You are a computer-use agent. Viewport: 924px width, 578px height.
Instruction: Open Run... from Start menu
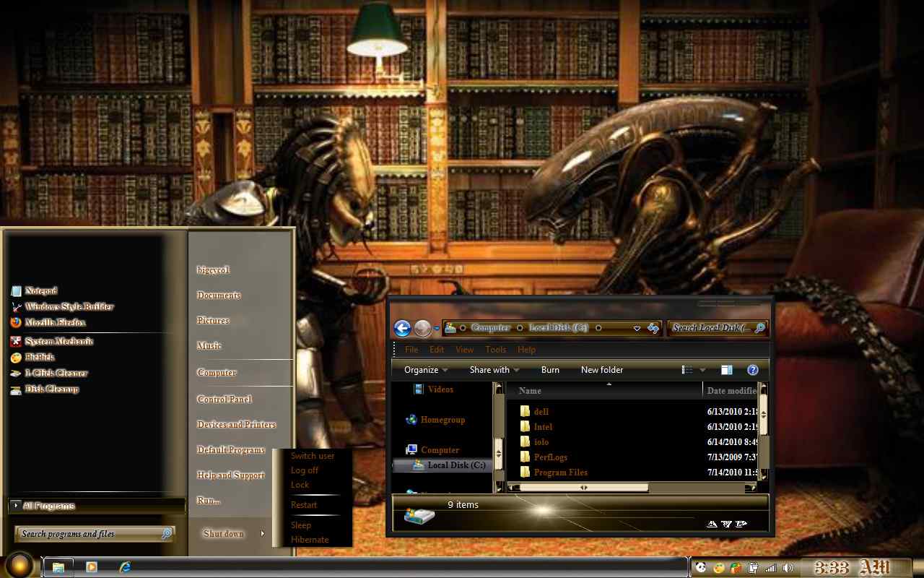209,501
